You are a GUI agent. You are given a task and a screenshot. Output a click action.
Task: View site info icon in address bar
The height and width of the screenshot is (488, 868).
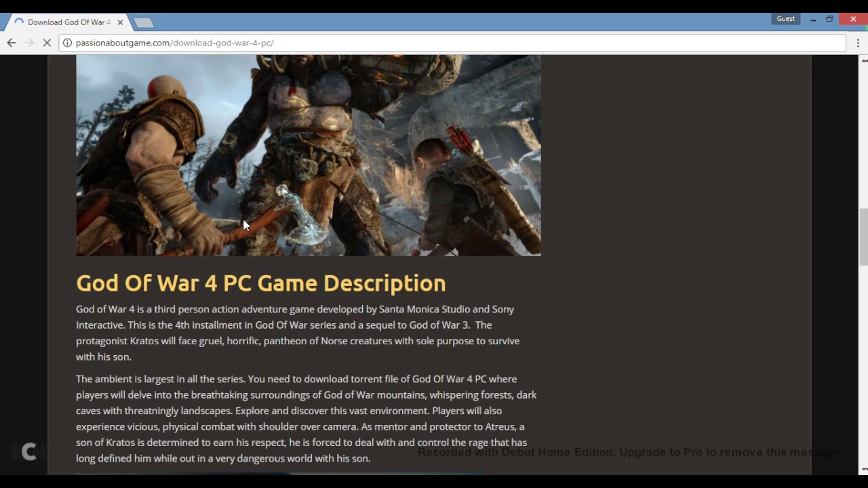(x=67, y=43)
